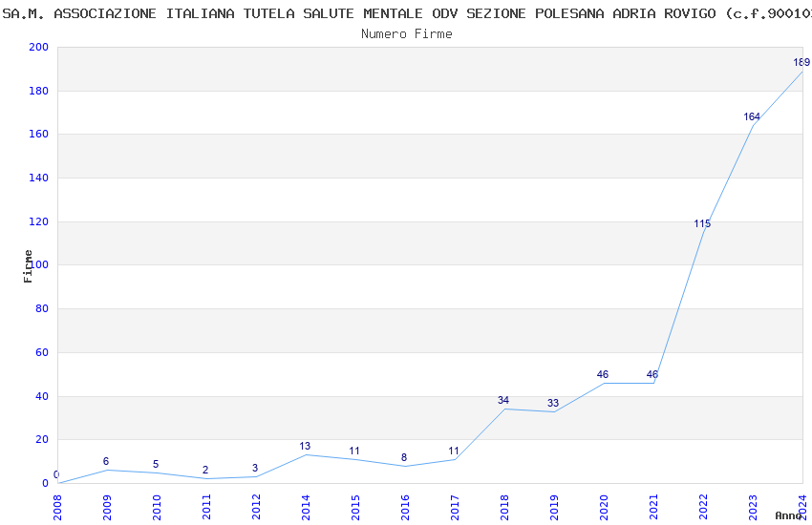
Task: Click the data label 164 for 2023
Action: [x=752, y=116]
